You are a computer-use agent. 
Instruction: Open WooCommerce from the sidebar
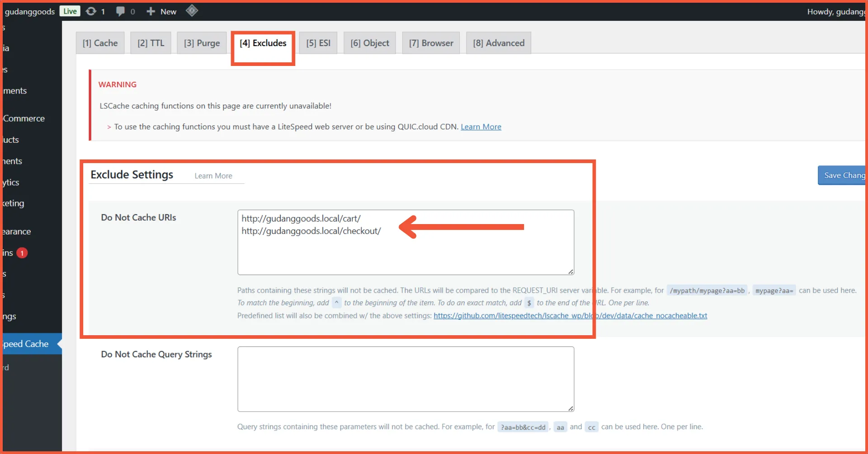click(23, 118)
